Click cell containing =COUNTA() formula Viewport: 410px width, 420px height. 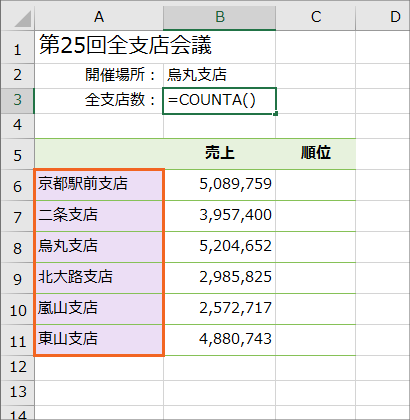[x=219, y=101]
